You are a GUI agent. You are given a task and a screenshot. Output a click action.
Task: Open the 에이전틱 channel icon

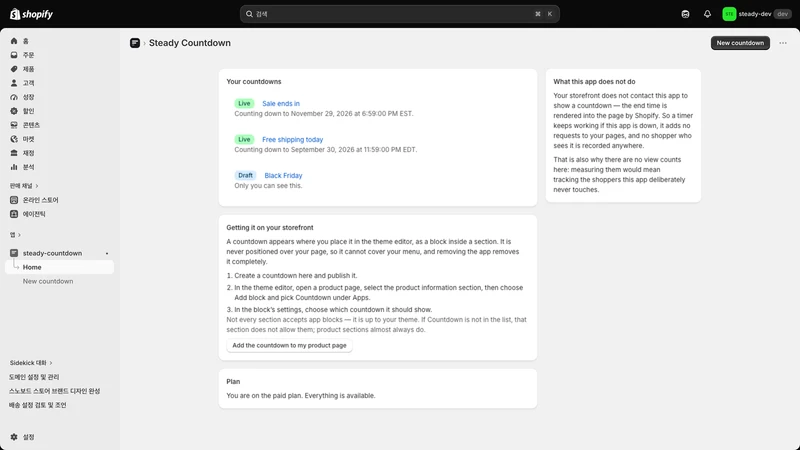[x=14, y=214]
